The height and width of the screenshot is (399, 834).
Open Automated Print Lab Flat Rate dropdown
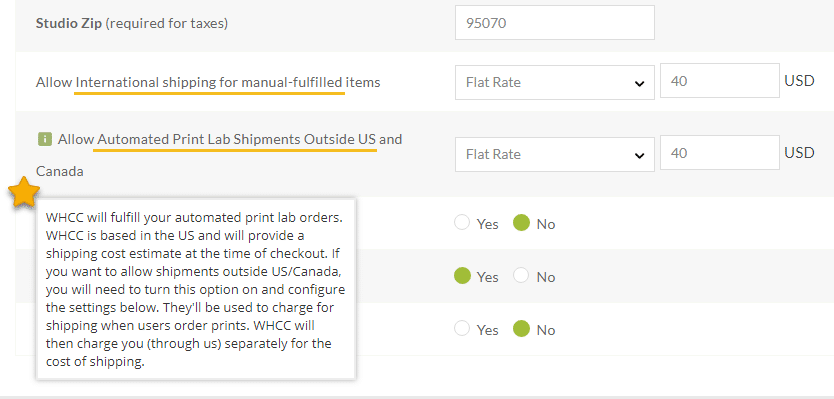point(555,154)
